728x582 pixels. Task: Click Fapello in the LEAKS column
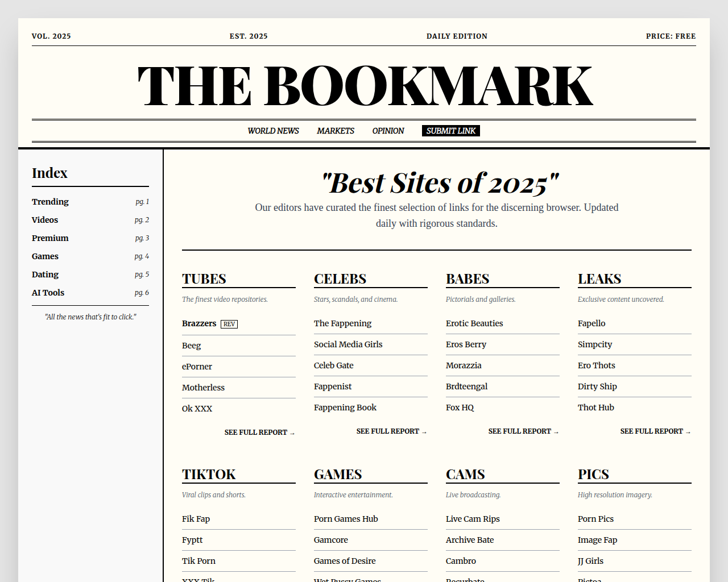591,323
